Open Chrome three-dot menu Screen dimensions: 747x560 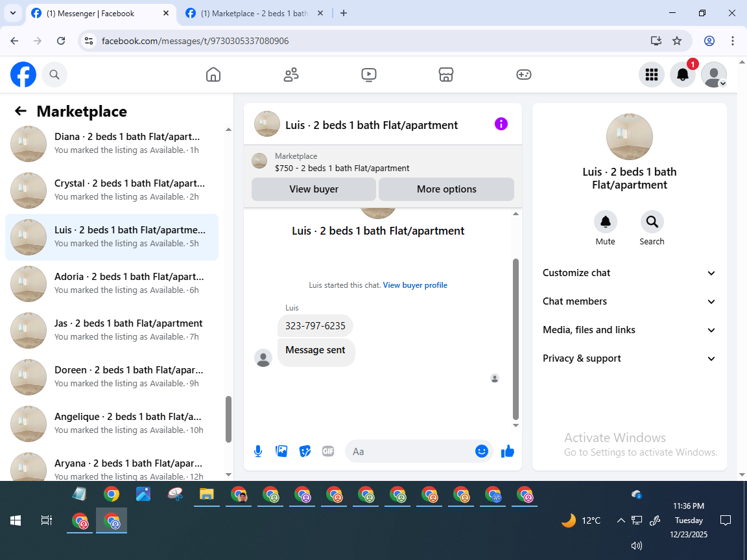point(733,41)
